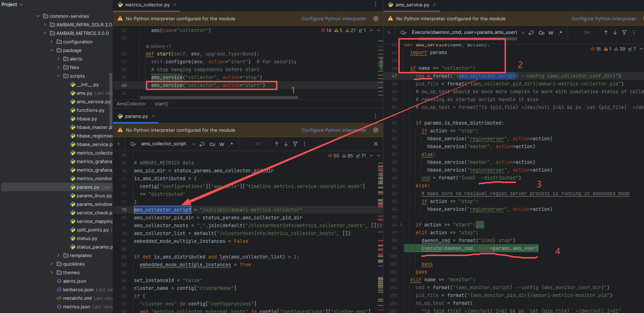
Task: Expand the templates folder
Action: tap(58, 255)
